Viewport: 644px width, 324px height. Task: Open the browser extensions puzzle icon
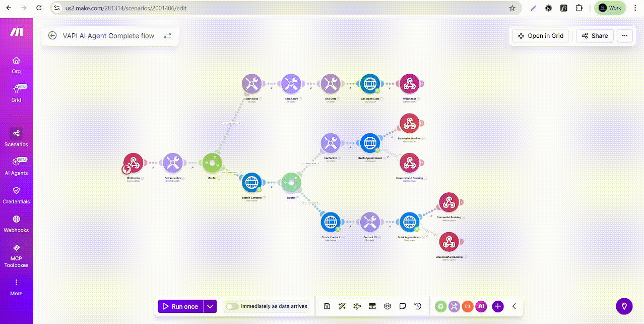(579, 8)
